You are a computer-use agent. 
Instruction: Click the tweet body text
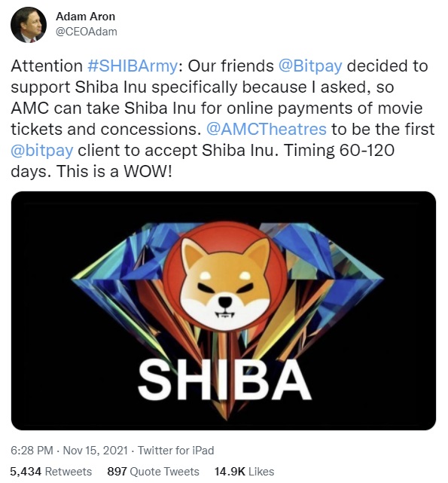coord(223,118)
